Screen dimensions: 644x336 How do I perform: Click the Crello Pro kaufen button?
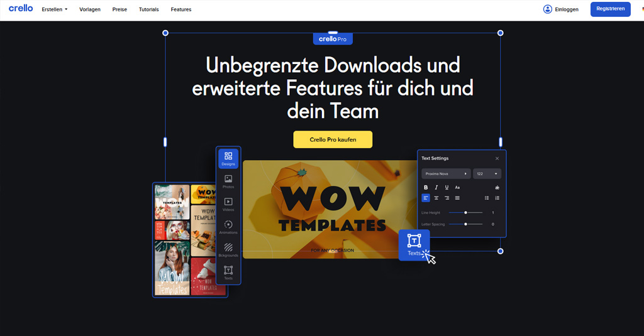point(333,139)
